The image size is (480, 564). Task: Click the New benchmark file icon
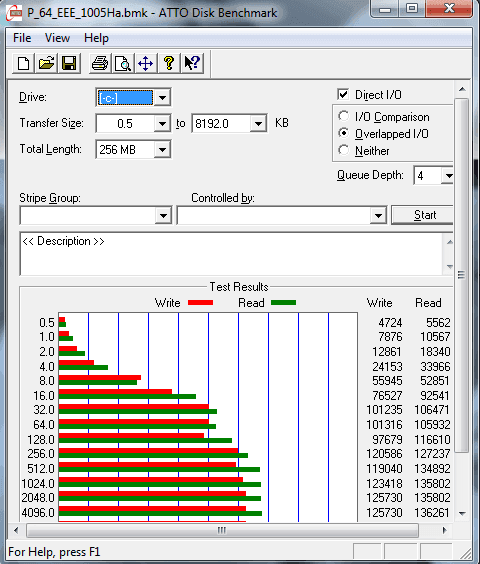(23, 64)
